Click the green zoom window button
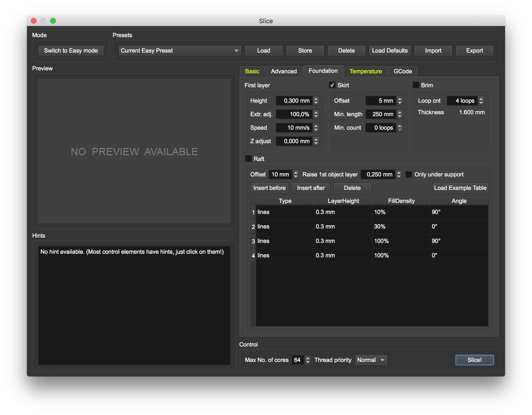 click(x=53, y=21)
